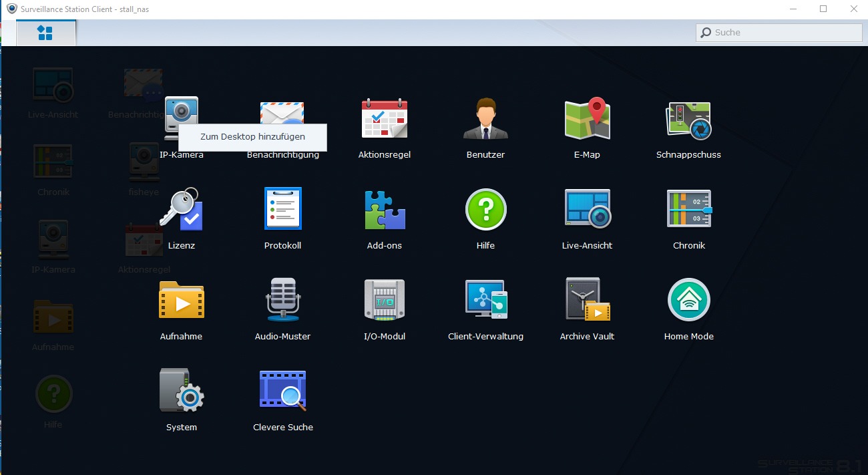Launch the E-Map application
The image size is (868, 475).
coord(587,119)
